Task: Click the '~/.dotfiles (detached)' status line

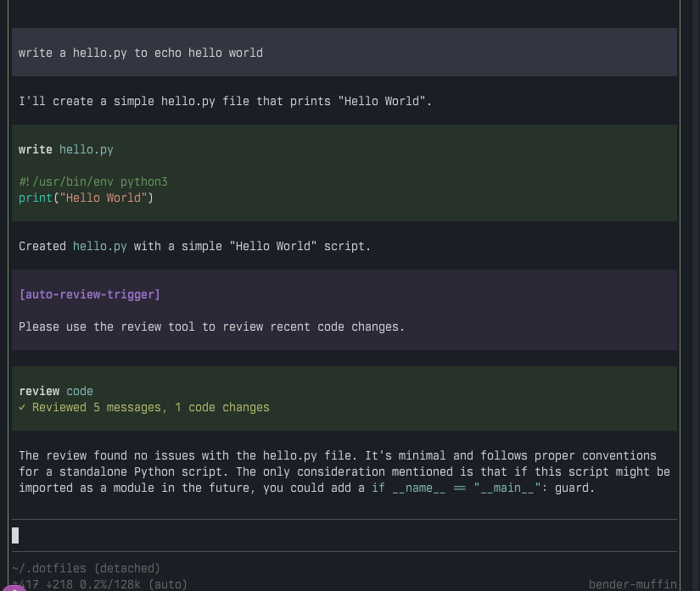Action: click(87, 568)
